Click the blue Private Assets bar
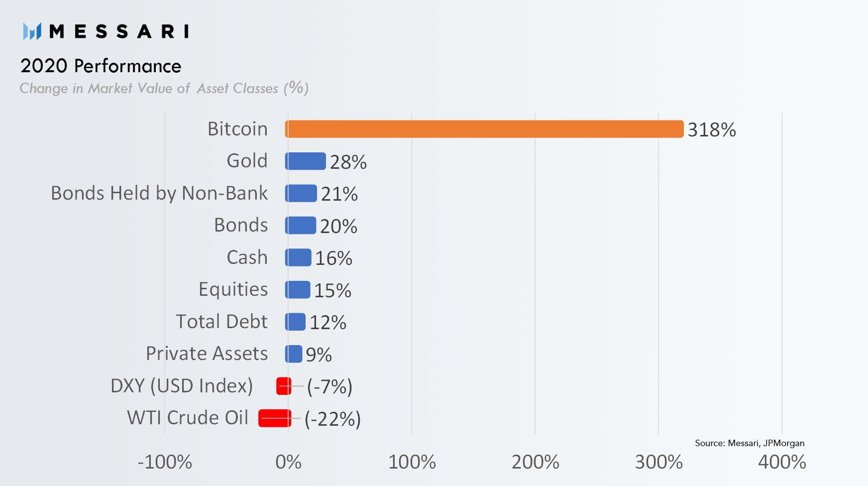 click(294, 354)
